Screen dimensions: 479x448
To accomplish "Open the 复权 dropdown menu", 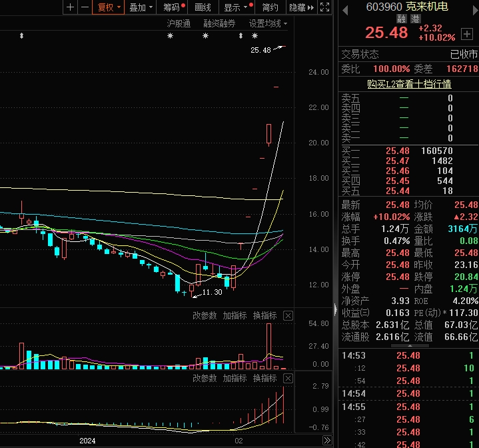I will 109,7.
